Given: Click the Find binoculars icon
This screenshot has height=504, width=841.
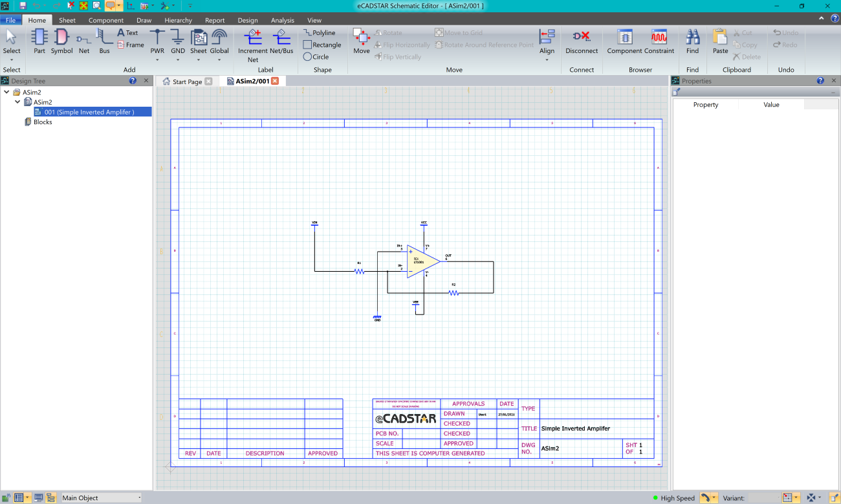Looking at the screenshot, I should point(693,41).
